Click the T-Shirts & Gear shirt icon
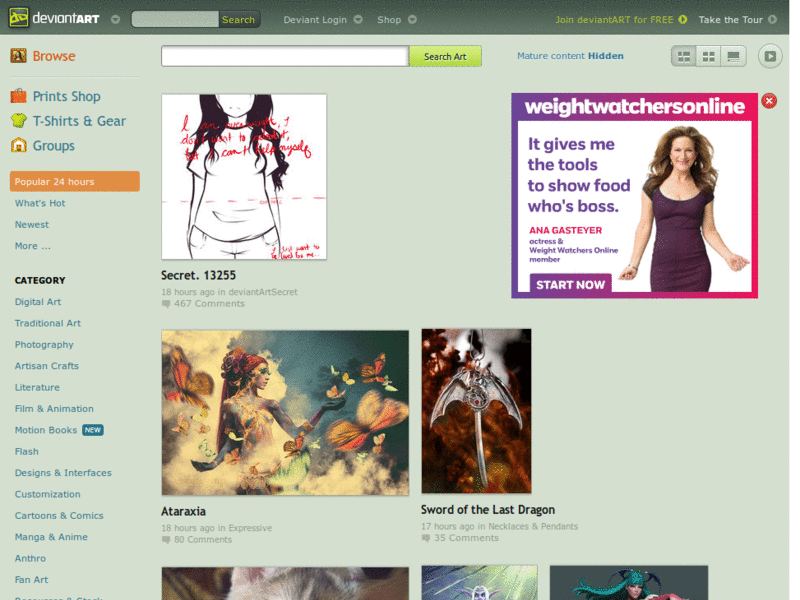This screenshot has height=600, width=800. click(18, 120)
